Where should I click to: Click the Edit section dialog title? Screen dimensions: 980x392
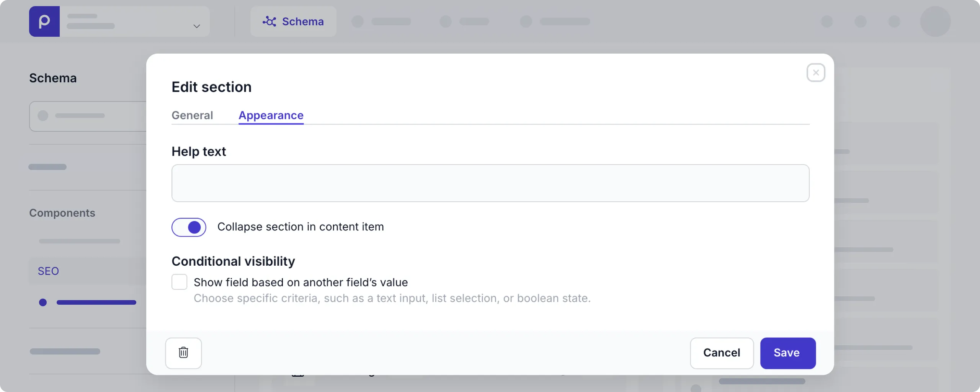[x=211, y=87]
